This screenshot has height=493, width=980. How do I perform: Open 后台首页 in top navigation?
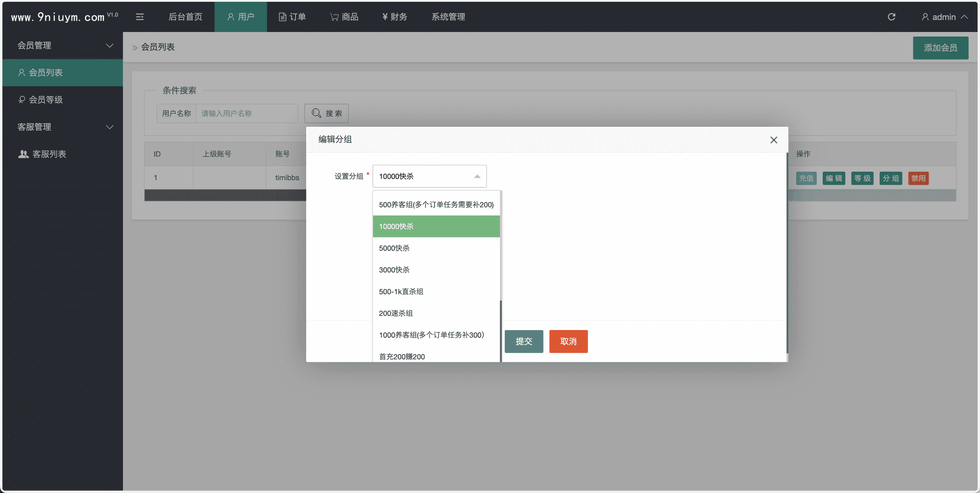click(186, 17)
